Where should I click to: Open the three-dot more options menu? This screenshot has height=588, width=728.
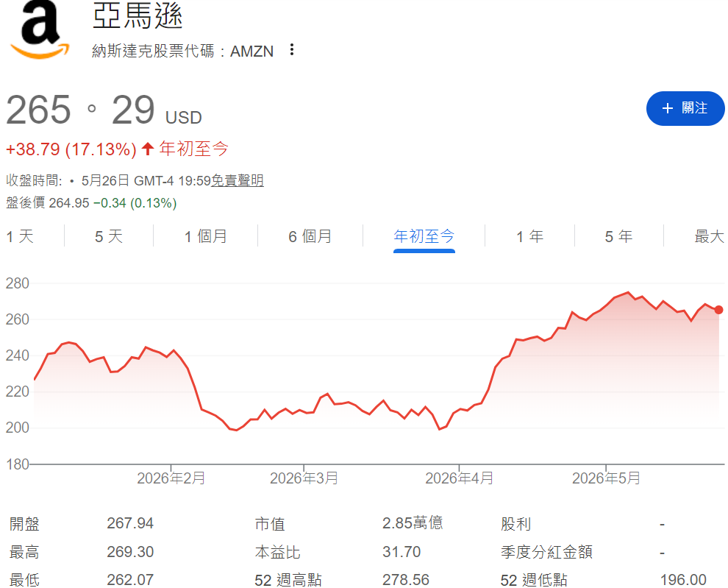pyautogui.click(x=292, y=50)
